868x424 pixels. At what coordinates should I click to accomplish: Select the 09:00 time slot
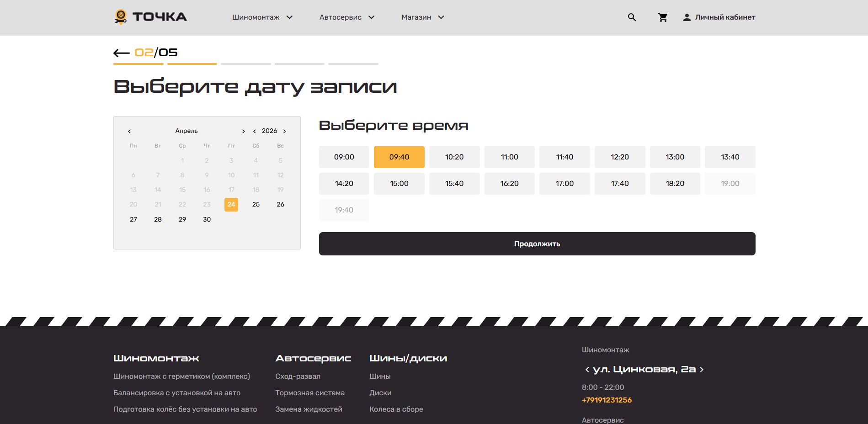344,157
